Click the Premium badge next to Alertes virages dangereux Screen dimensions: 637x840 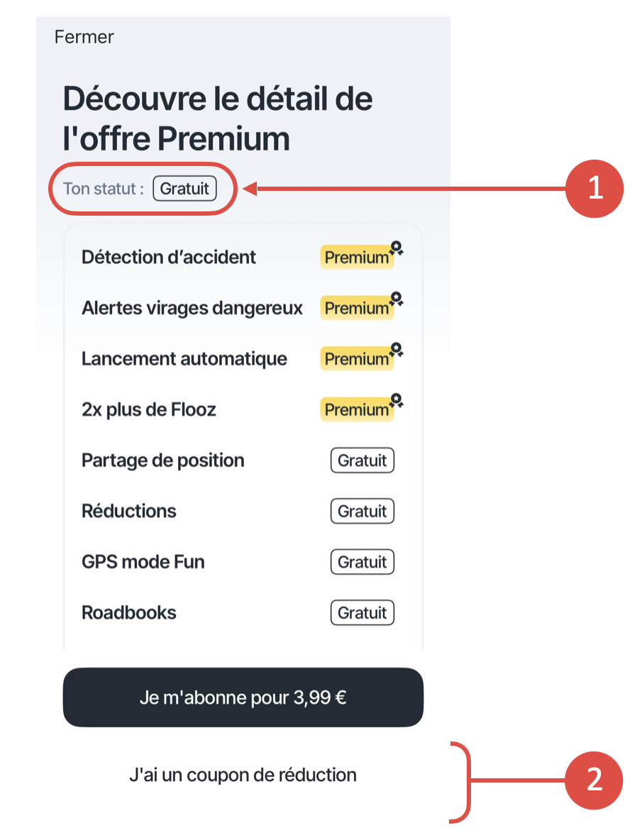(357, 308)
